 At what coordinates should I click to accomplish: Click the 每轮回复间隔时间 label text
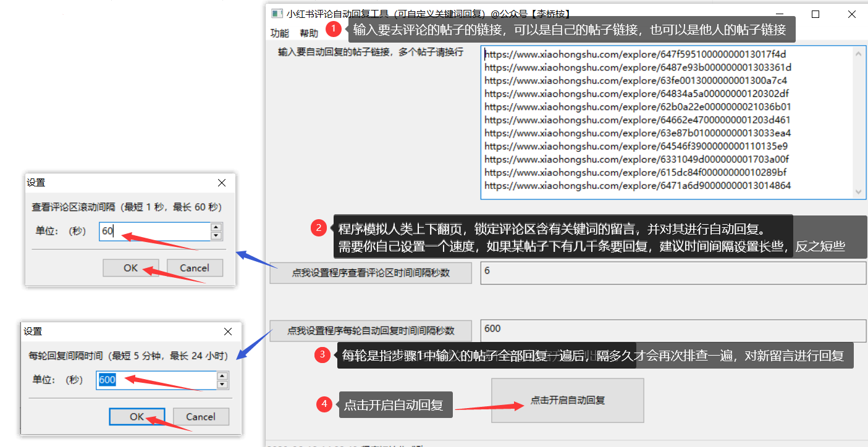coord(129,356)
